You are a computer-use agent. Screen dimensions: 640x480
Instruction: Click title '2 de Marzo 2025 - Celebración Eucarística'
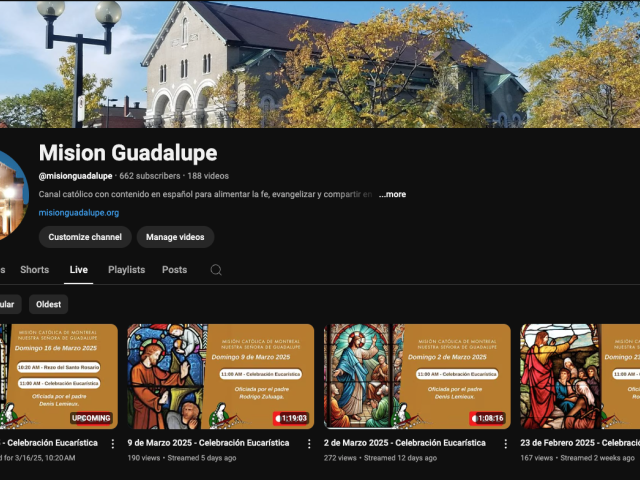[x=405, y=443]
